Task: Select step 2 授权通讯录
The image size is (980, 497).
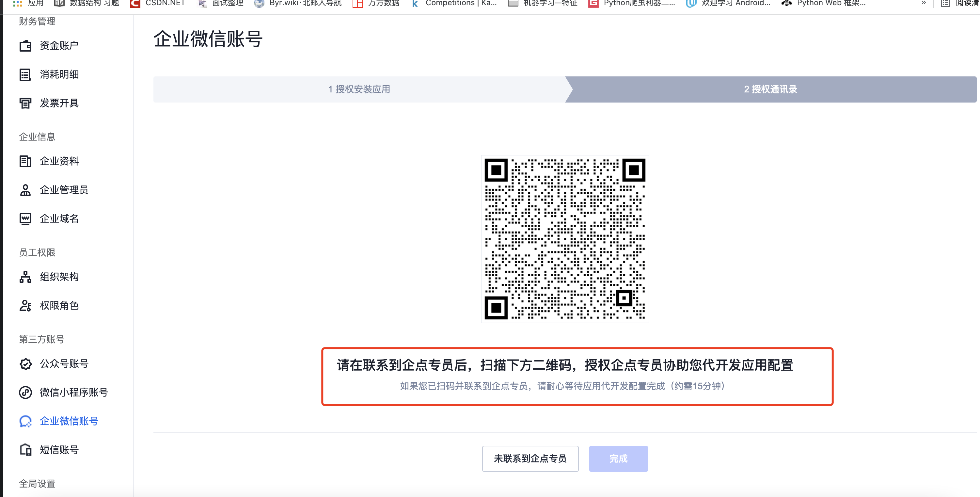Action: click(x=771, y=89)
